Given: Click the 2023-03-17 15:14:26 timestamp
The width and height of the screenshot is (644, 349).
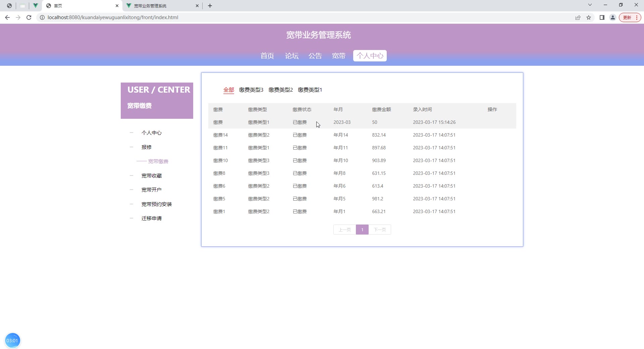Looking at the screenshot, I should [x=434, y=122].
